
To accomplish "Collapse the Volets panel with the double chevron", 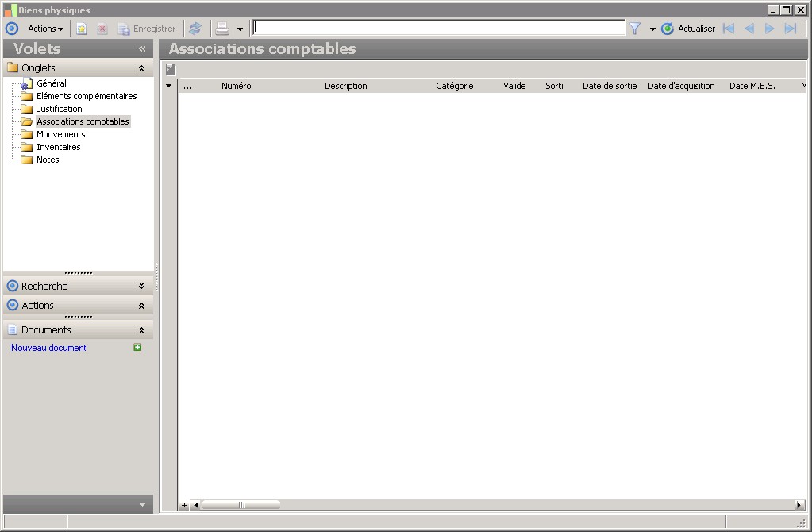I will 142,48.
